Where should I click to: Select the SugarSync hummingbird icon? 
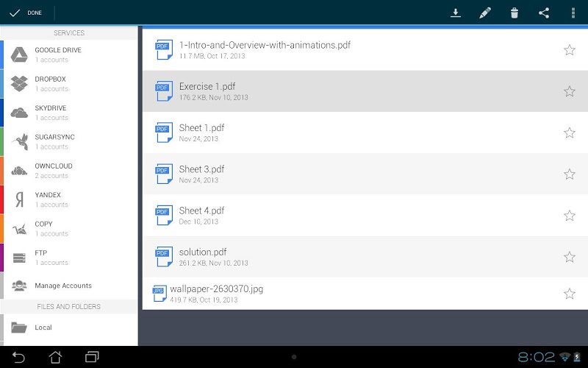pos(20,141)
